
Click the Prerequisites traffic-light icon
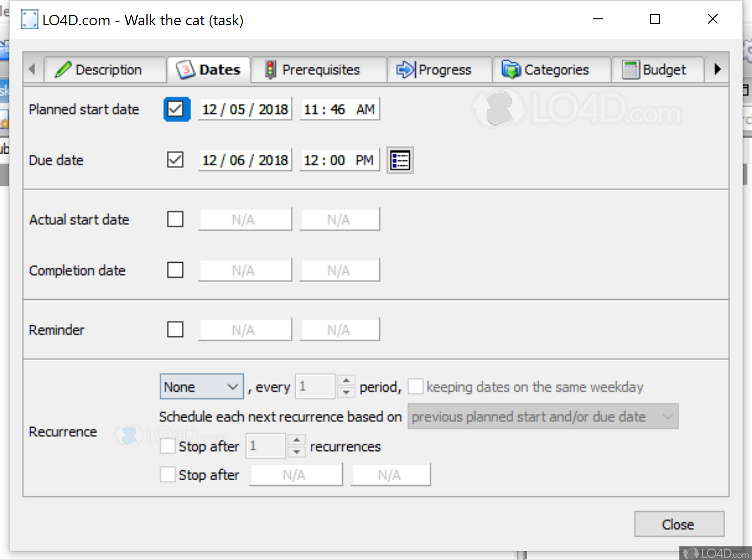pos(270,69)
